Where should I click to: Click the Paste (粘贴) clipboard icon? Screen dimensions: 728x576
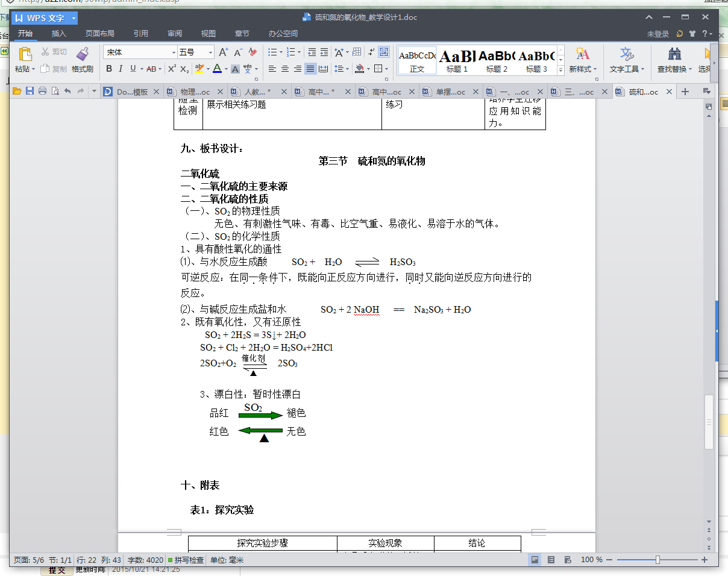pos(25,54)
